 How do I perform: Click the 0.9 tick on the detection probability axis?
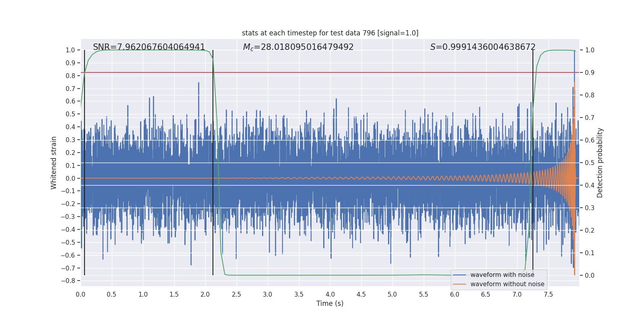point(590,73)
